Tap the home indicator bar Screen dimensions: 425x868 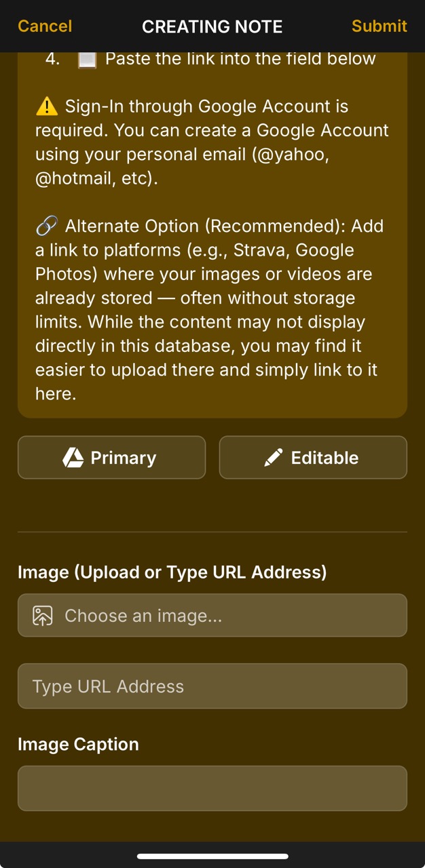[212, 856]
